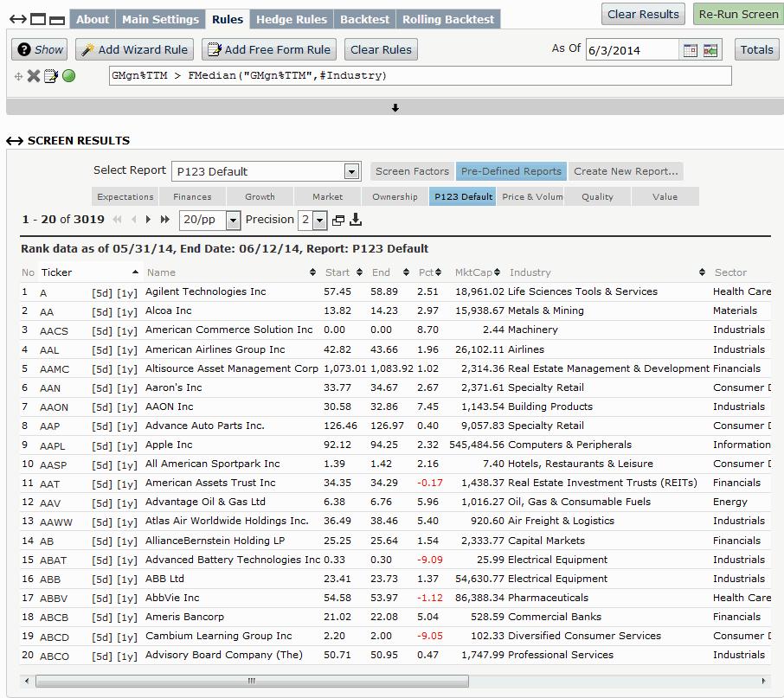Sort by Start column arrows

[x=359, y=272]
